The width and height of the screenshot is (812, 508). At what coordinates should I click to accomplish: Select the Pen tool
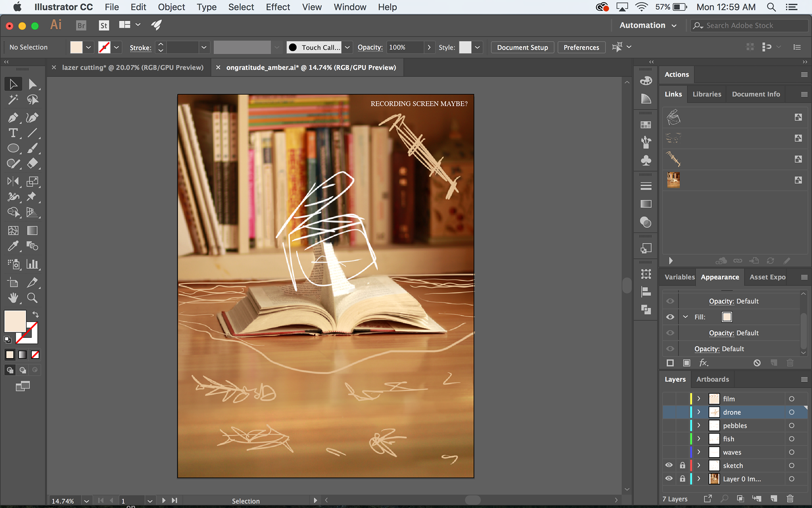pyautogui.click(x=13, y=118)
